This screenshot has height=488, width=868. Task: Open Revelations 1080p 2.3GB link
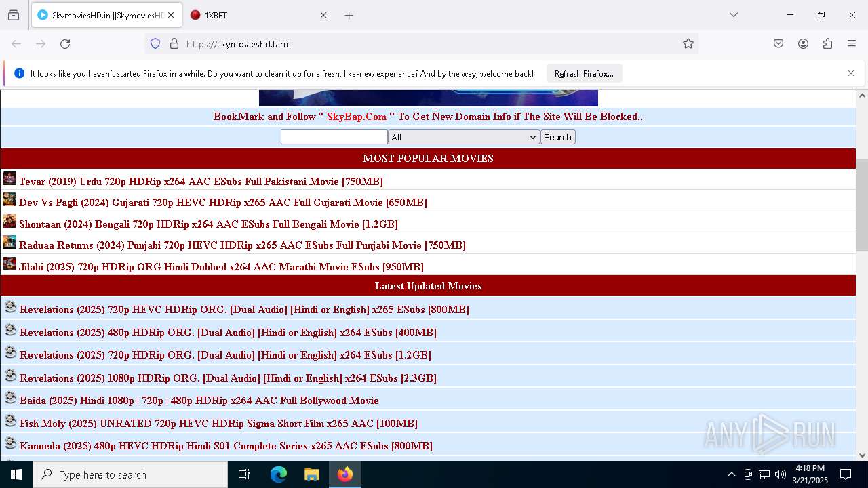pos(228,378)
